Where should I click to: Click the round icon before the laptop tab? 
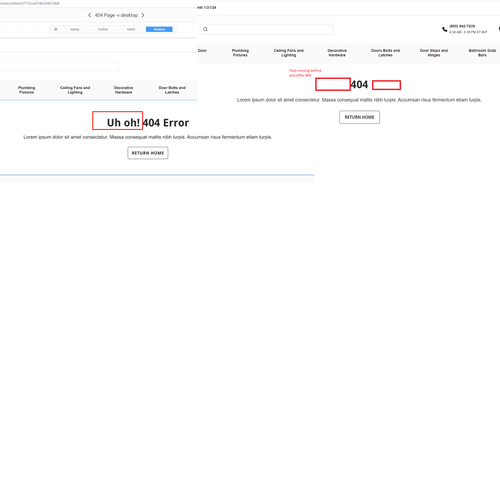point(56,29)
